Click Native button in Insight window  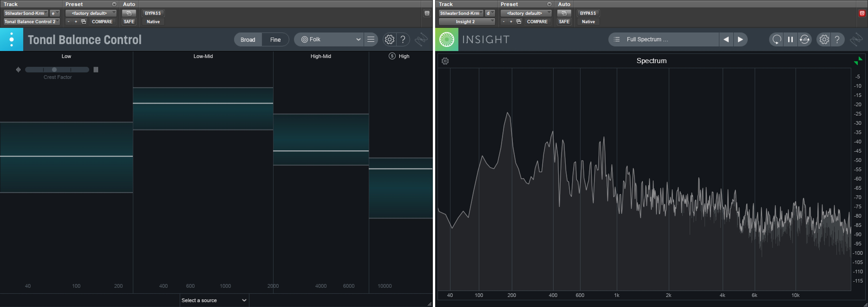588,22
